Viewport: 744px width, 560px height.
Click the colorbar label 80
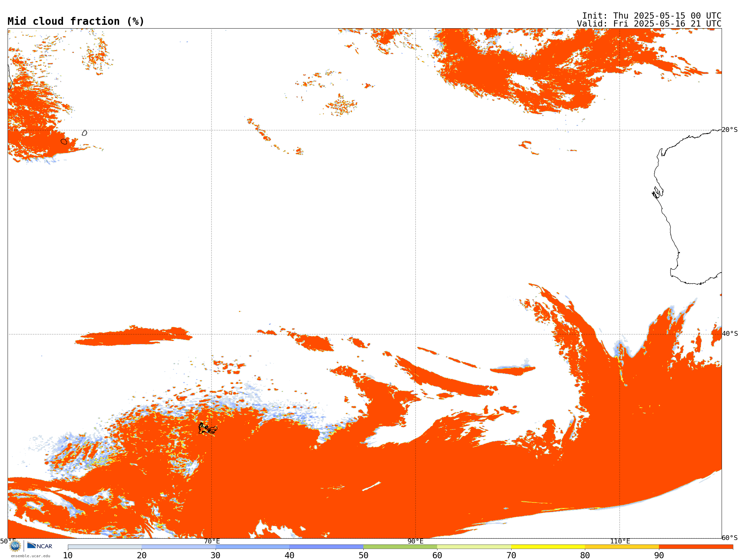(585, 556)
